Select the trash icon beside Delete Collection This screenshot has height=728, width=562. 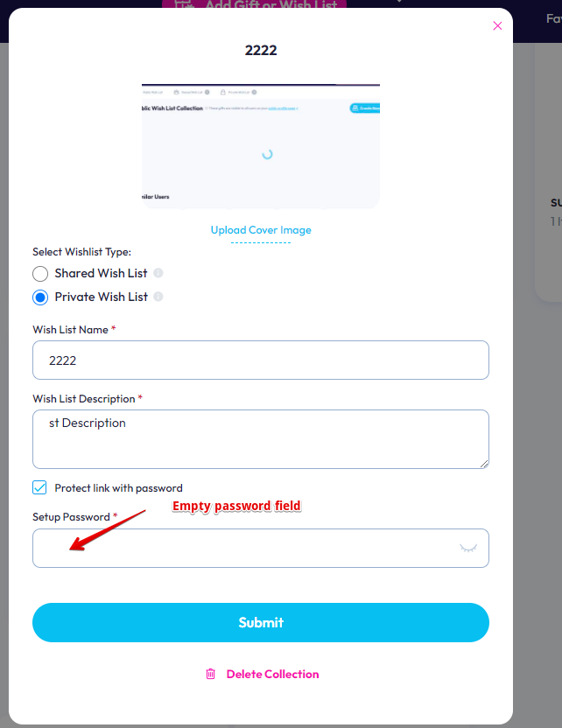(210, 674)
